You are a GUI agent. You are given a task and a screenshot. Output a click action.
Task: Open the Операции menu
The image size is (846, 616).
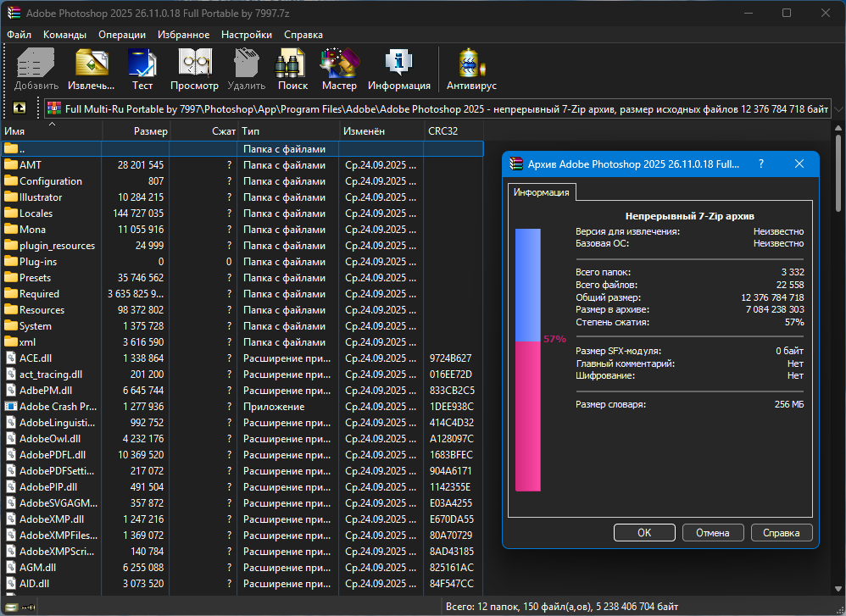pos(122,35)
